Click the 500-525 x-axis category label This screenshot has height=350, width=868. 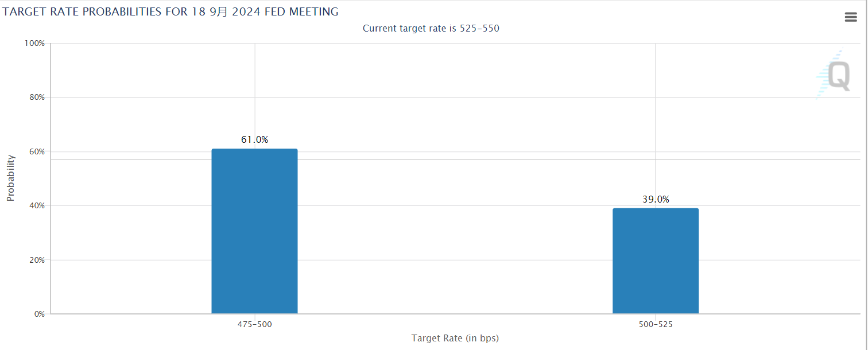coord(655,324)
